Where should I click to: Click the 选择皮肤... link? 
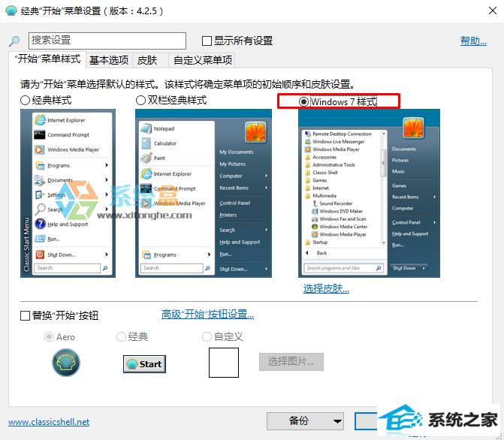326,288
